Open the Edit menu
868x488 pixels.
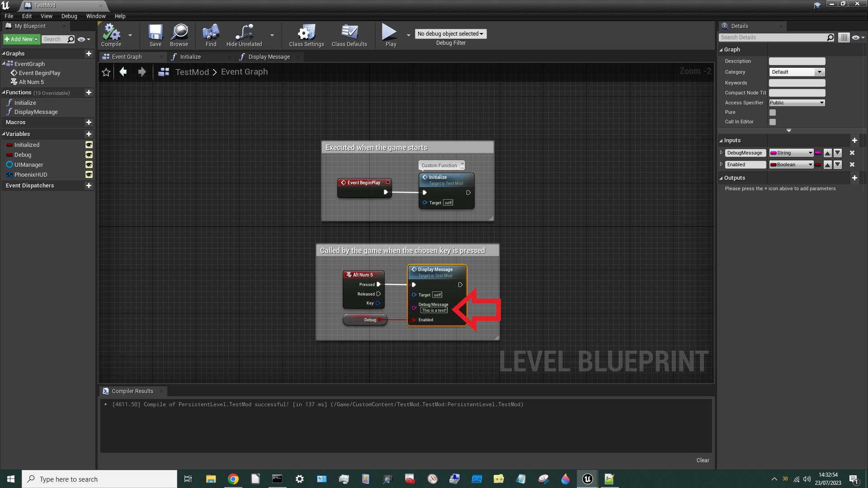tap(27, 16)
